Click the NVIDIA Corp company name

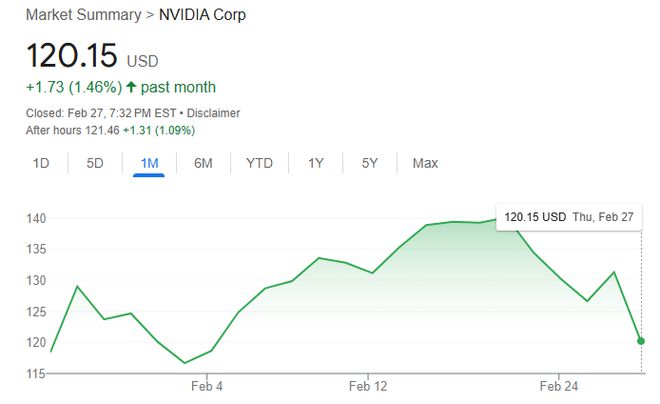pyautogui.click(x=202, y=15)
